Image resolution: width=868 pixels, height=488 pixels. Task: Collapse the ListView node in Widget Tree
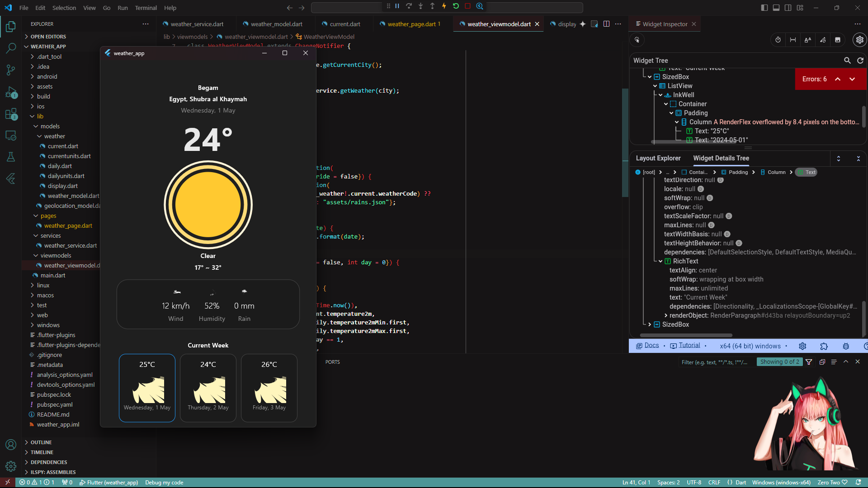coord(655,86)
